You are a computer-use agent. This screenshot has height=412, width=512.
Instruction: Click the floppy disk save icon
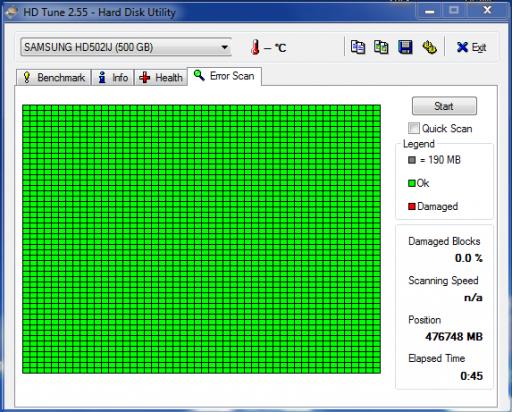405,47
